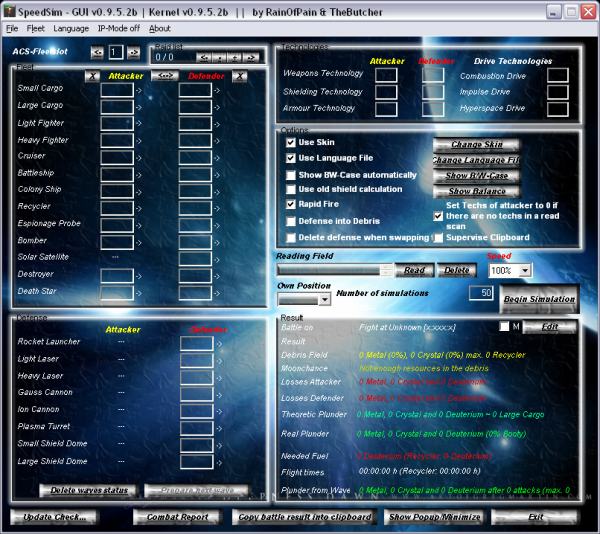Remove entry with raid list minus button
This screenshot has height=534, width=600.
point(220,58)
